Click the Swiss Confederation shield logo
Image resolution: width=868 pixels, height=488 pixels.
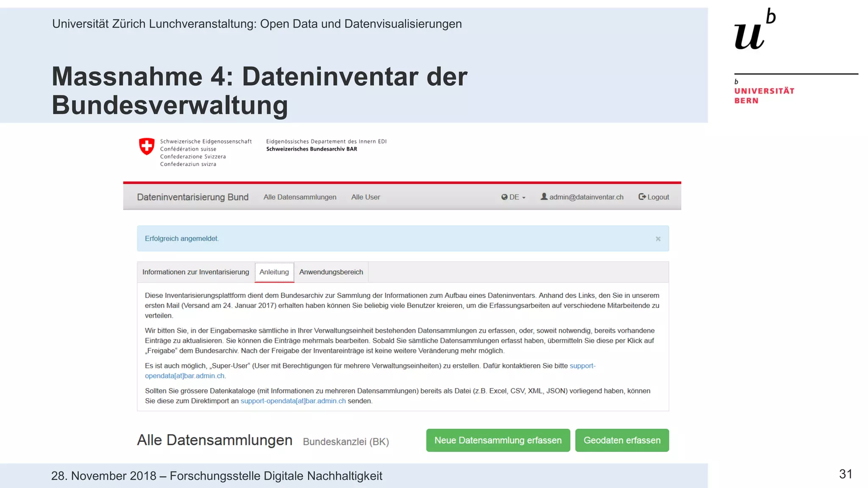pyautogui.click(x=147, y=146)
